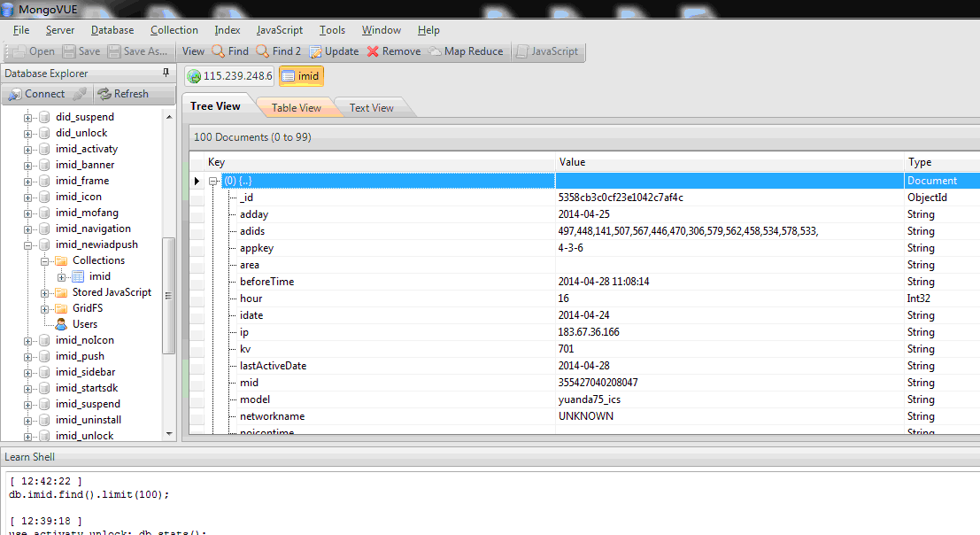The width and height of the screenshot is (980, 535).
Task: Select the value 183.67.36.166
Action: [589, 332]
